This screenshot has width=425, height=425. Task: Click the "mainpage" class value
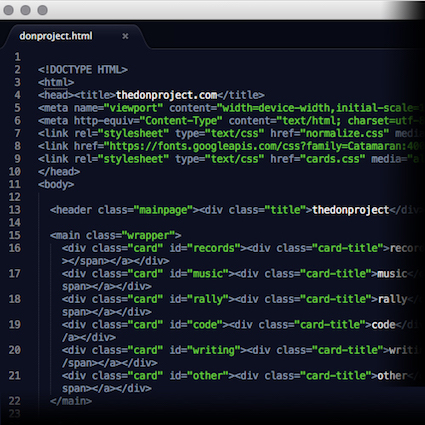pyautogui.click(x=163, y=210)
